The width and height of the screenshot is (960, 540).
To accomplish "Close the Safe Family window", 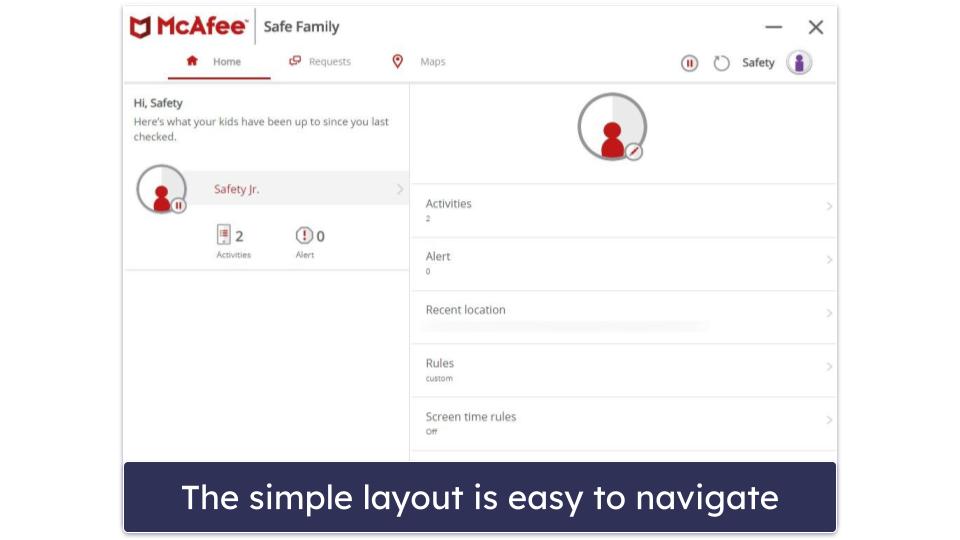I will 816,27.
